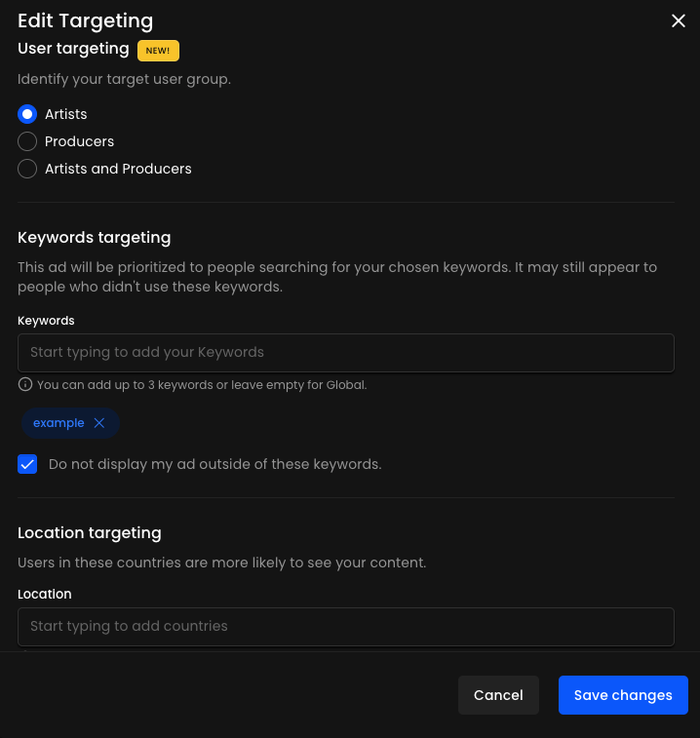This screenshot has width=700, height=738.
Task: Remove the "example" keyword with its X
Action: coord(98,423)
